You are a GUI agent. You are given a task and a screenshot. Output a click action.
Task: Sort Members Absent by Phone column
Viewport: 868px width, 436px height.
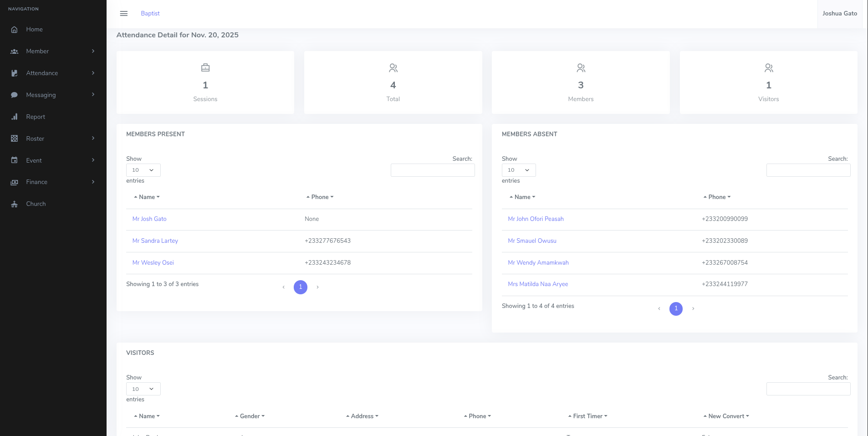click(x=717, y=197)
